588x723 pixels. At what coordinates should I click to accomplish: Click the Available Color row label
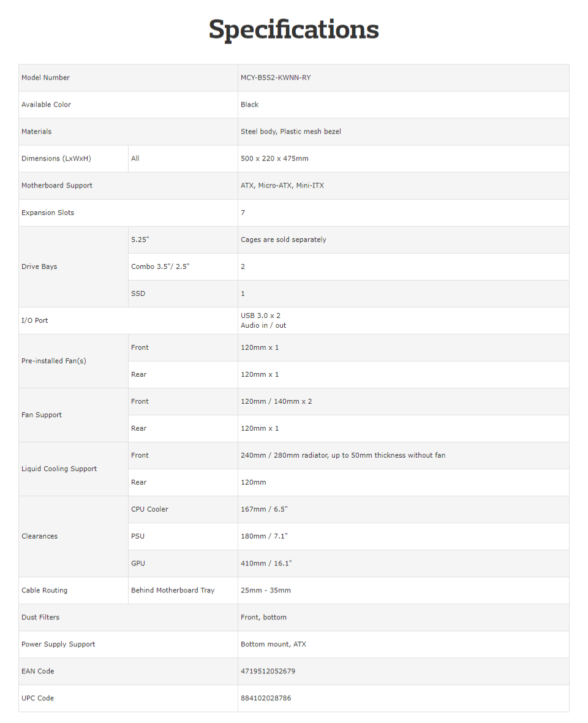pyautogui.click(x=46, y=105)
